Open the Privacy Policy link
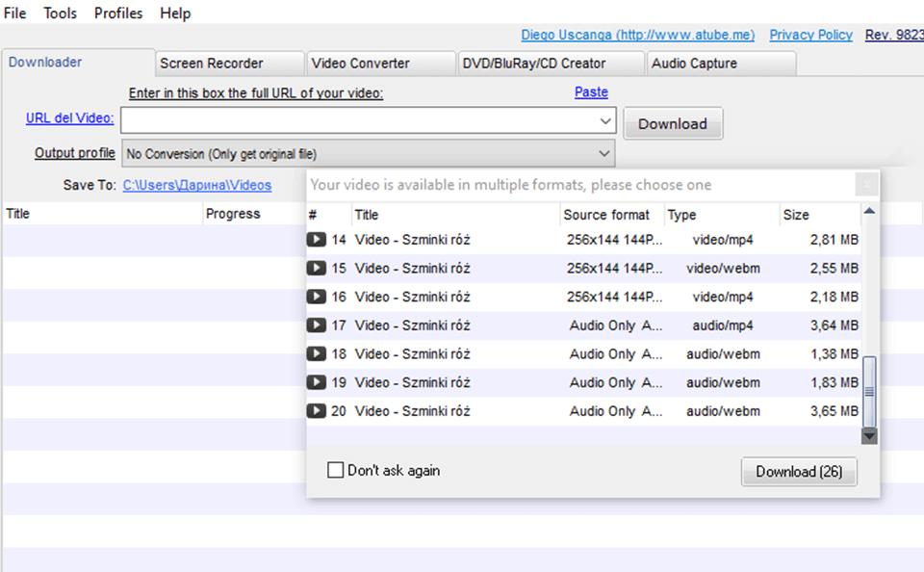This screenshot has width=924, height=572. (x=810, y=35)
